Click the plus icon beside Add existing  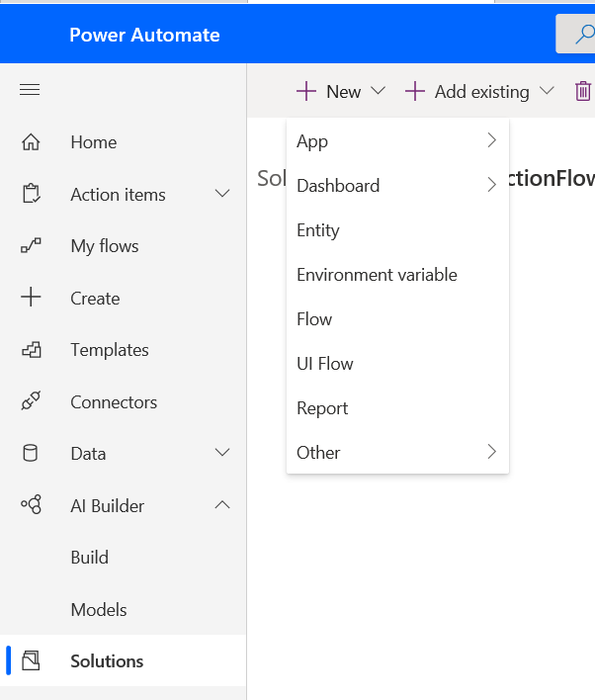[415, 91]
